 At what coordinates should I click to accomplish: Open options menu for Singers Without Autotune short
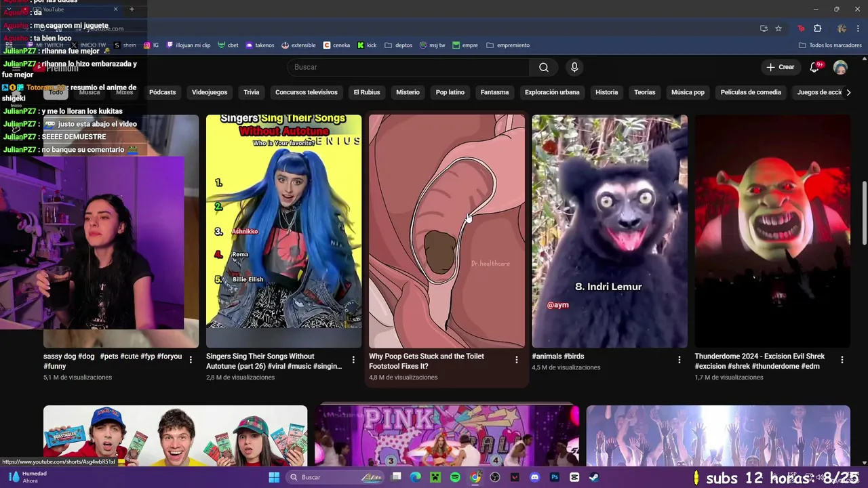click(353, 360)
